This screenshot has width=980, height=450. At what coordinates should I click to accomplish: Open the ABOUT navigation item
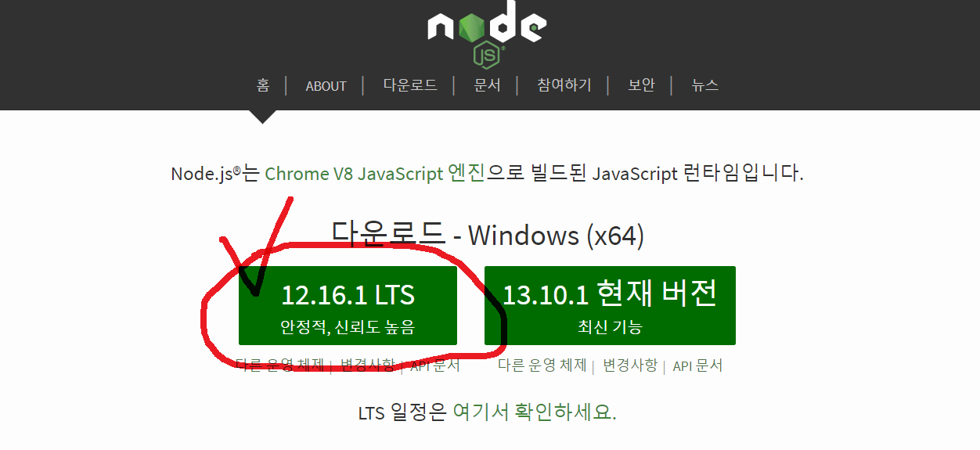[x=326, y=86]
